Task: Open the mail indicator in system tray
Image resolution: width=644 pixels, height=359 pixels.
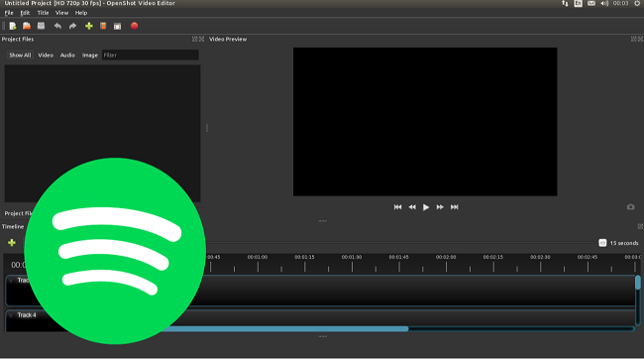Action: coord(591,3)
